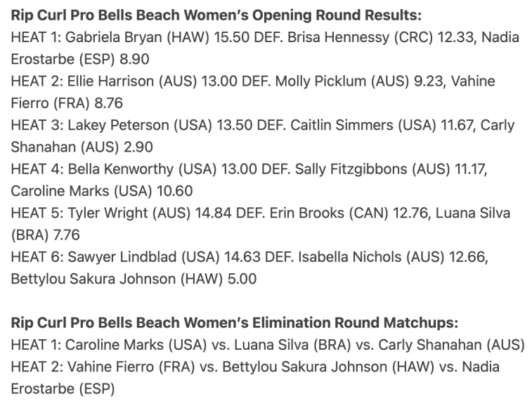
Task: Click Carly Shanahan's 2.90 score
Action: [138, 147]
